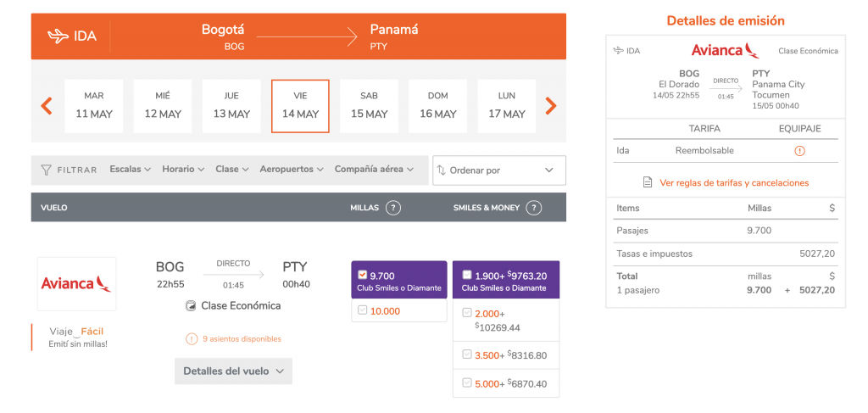Click the 1 pasajero total label
The image size is (868, 413).
pyautogui.click(x=637, y=290)
